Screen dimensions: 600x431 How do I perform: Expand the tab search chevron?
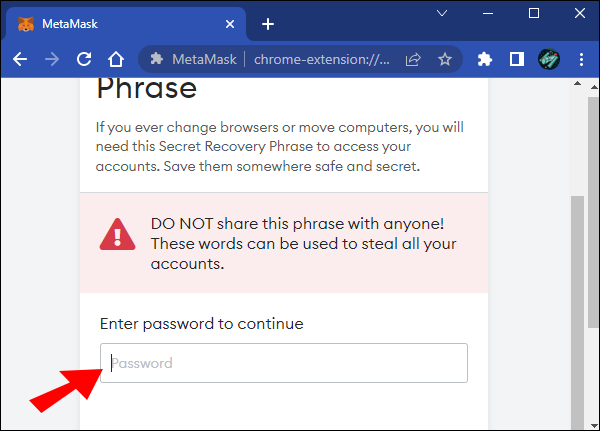pos(442,13)
